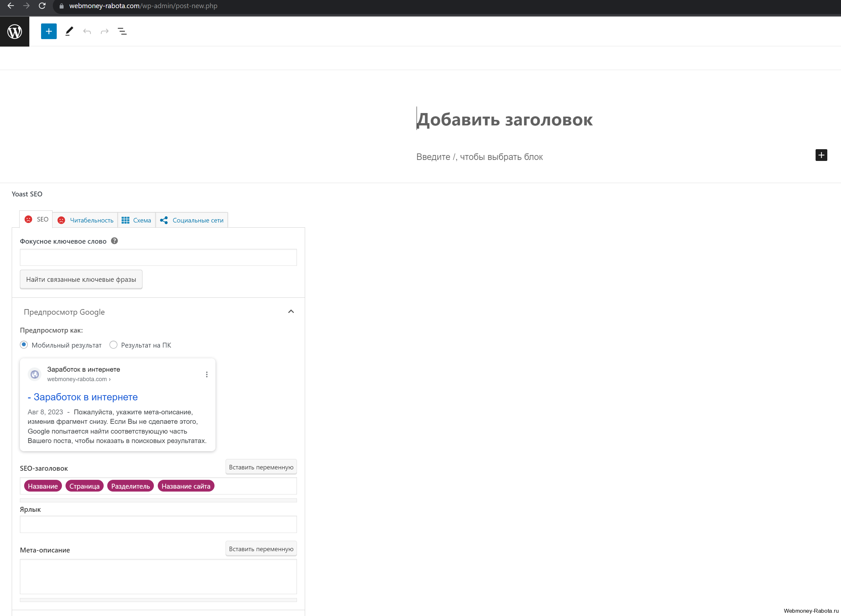The height and width of the screenshot is (616, 841).
Task: Select Результат на ПК radio option
Action: pos(113,345)
